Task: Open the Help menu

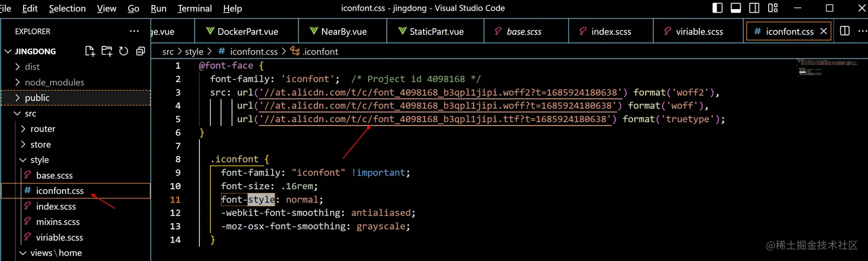Action: click(232, 9)
